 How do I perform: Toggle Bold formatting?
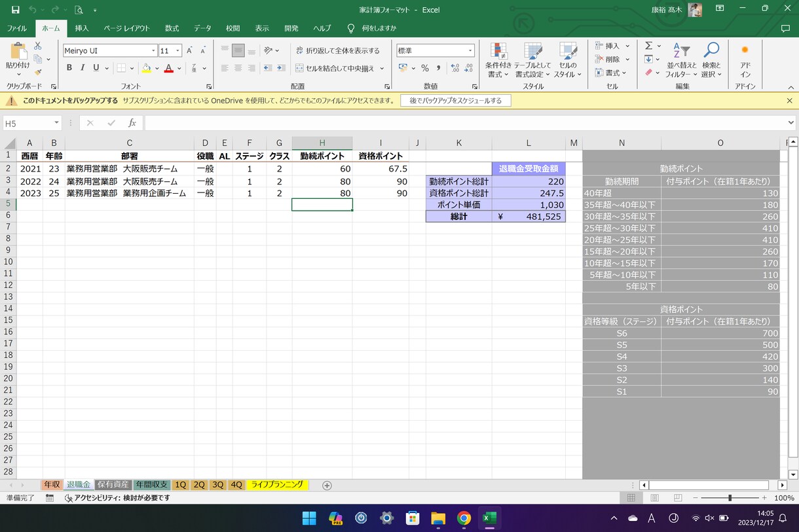pyautogui.click(x=69, y=68)
